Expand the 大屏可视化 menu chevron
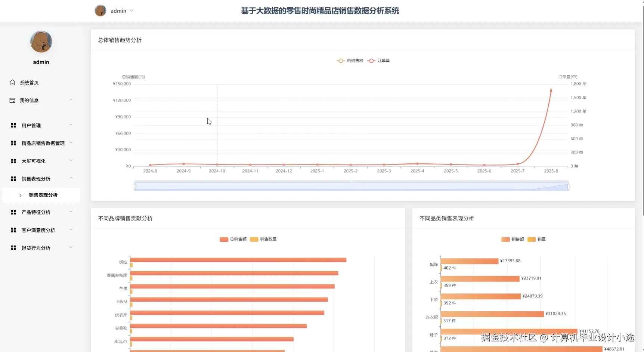Image resolution: width=644 pixels, height=352 pixels. (x=71, y=160)
